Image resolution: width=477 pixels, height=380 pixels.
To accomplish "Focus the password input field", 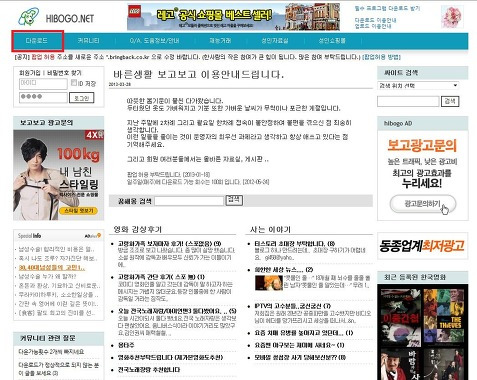I will coord(43,97).
